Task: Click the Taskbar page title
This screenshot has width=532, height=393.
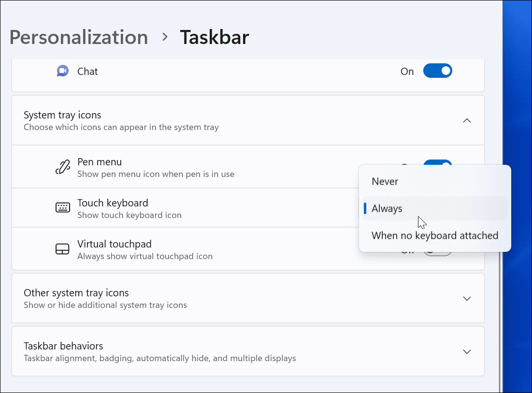Action: tap(215, 37)
